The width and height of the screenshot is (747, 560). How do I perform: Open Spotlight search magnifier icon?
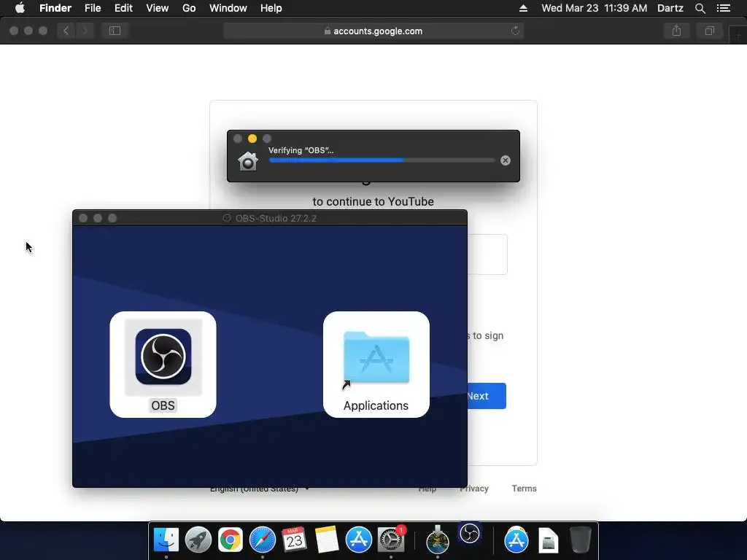click(700, 8)
